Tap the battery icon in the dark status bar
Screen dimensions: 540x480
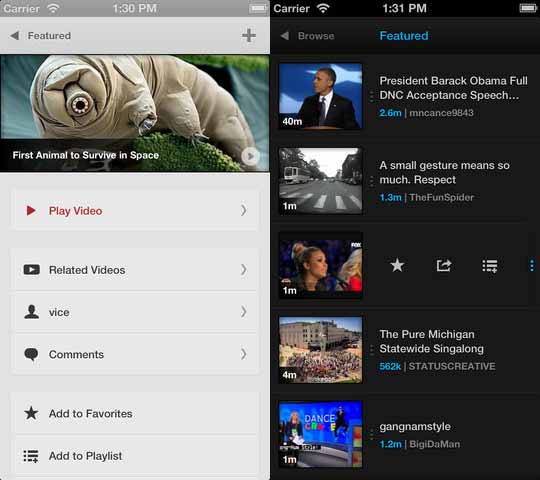pyautogui.click(x=528, y=8)
